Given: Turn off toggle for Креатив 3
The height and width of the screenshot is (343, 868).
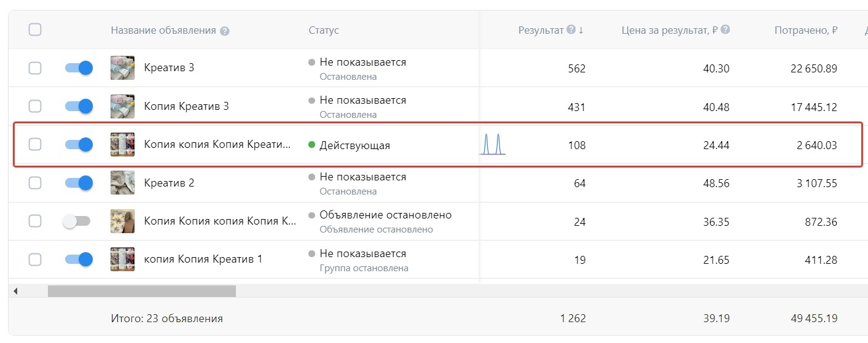Looking at the screenshot, I should pyautogui.click(x=79, y=68).
